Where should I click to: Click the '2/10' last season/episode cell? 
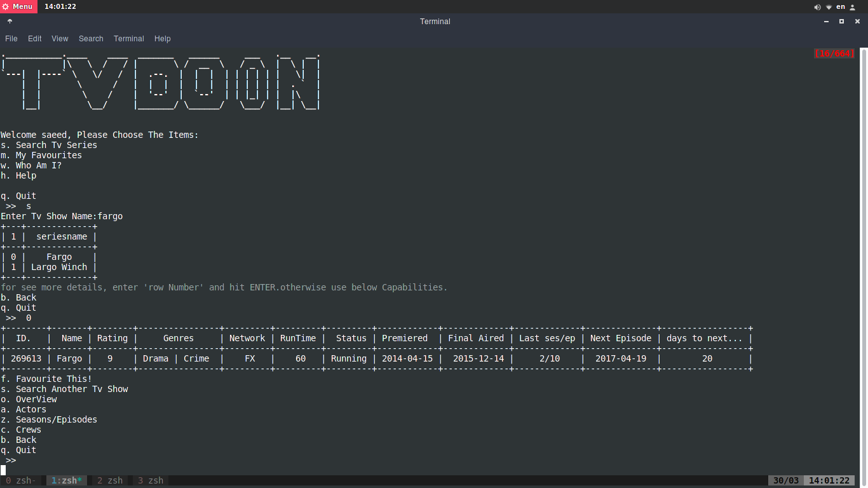point(550,359)
